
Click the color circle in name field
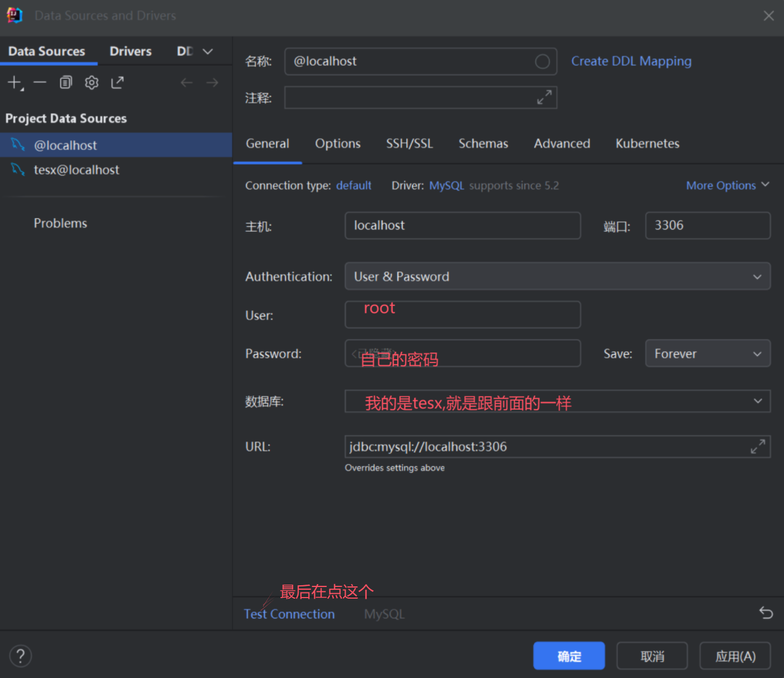click(x=542, y=61)
